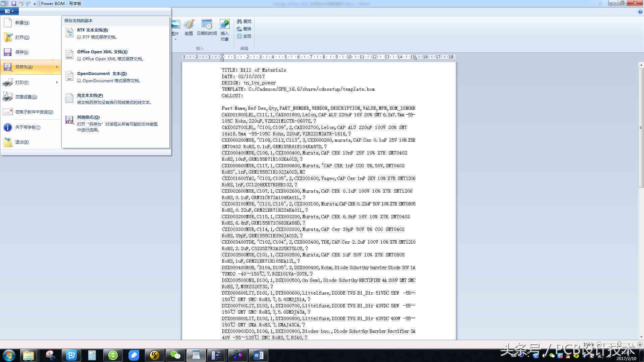This screenshot has height=362, width=644.
Task: Click the "DATE: 02/10/2017" line
Action: coord(243,76)
